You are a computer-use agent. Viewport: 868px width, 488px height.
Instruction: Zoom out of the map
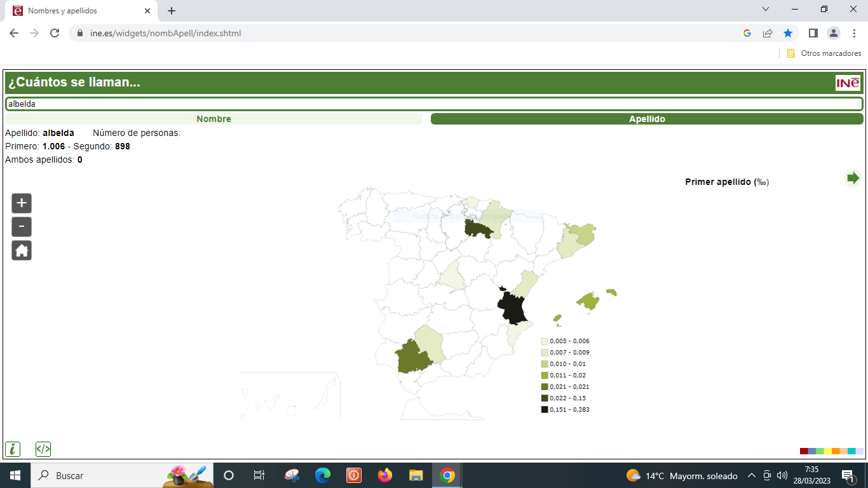pyautogui.click(x=22, y=227)
